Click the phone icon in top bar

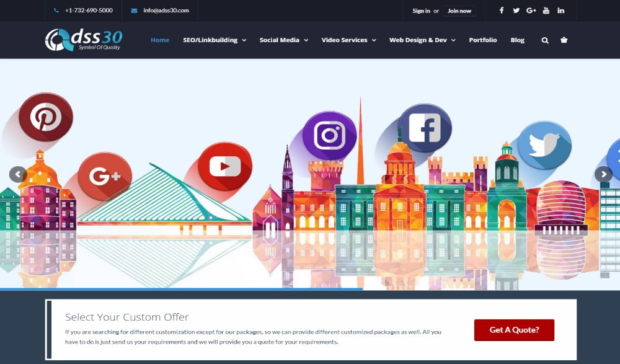pos(56,11)
